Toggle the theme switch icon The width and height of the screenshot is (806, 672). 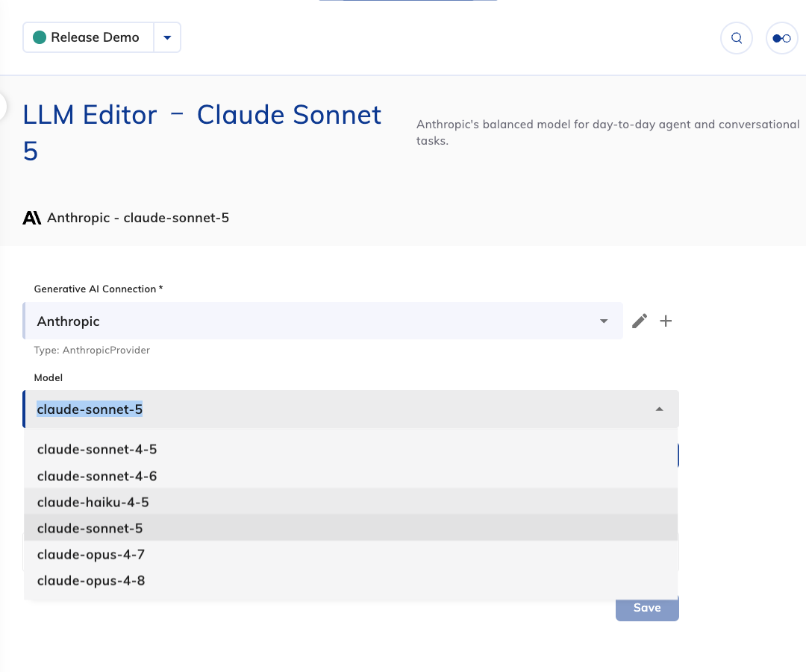781,38
